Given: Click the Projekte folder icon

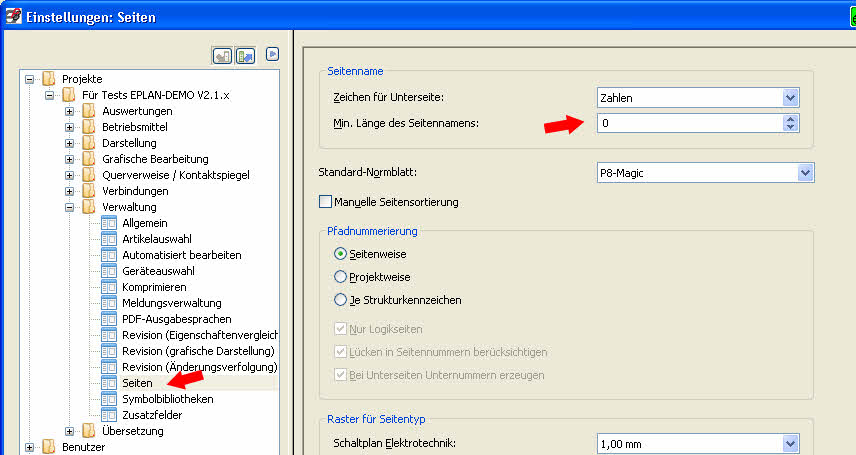Looking at the screenshot, I should (x=49, y=79).
